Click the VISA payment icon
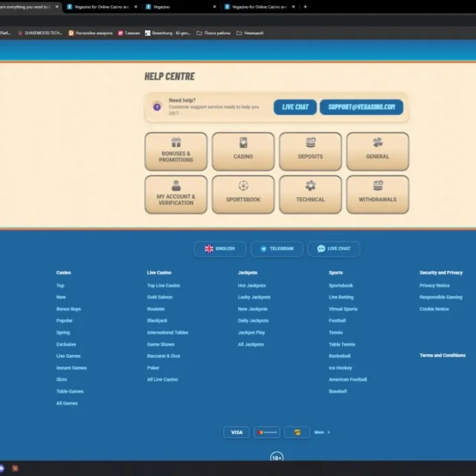 tap(237, 432)
